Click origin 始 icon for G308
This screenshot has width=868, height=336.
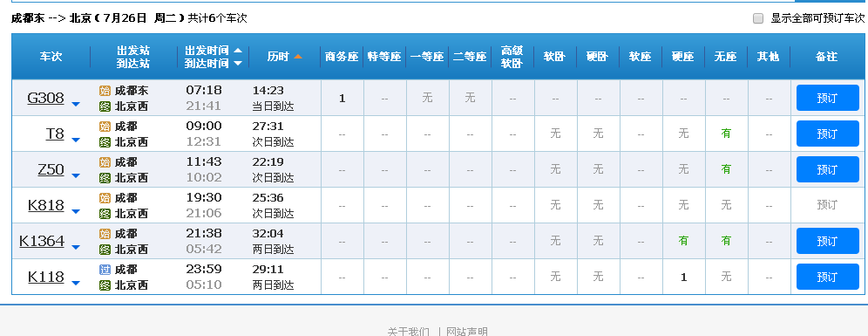(x=105, y=91)
